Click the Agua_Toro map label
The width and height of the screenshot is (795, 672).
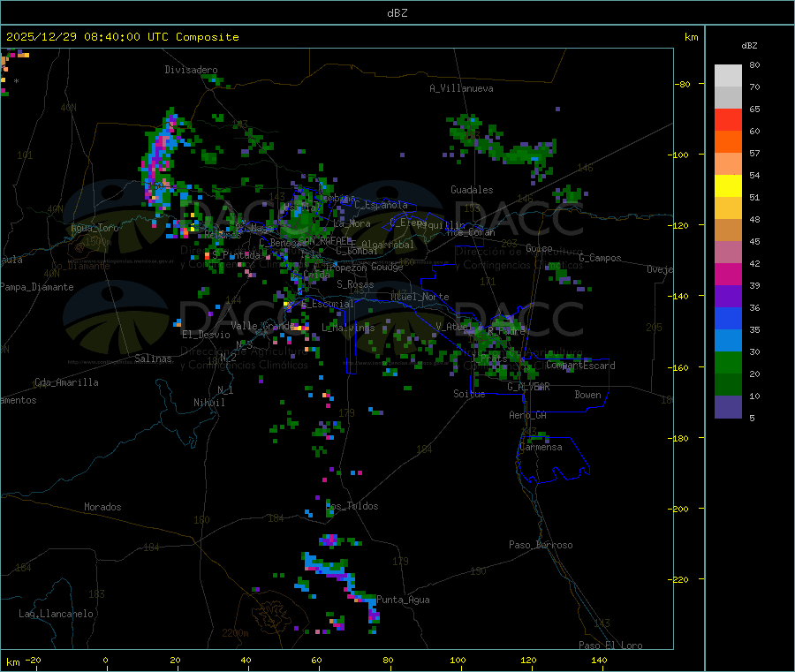point(95,228)
